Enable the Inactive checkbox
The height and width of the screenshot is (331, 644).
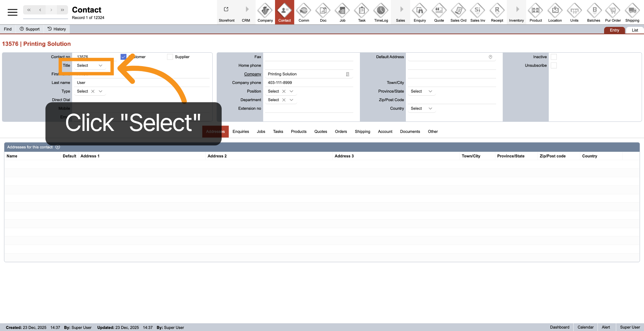[x=554, y=57]
